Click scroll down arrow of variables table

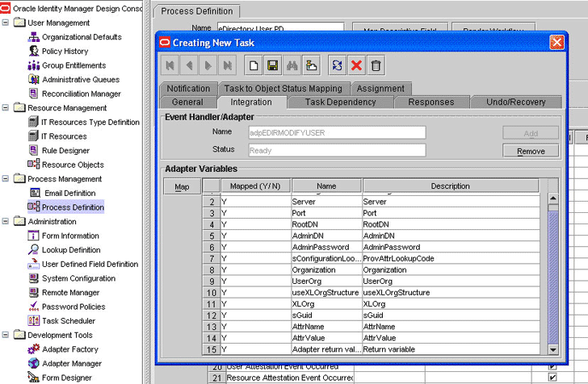point(553,350)
